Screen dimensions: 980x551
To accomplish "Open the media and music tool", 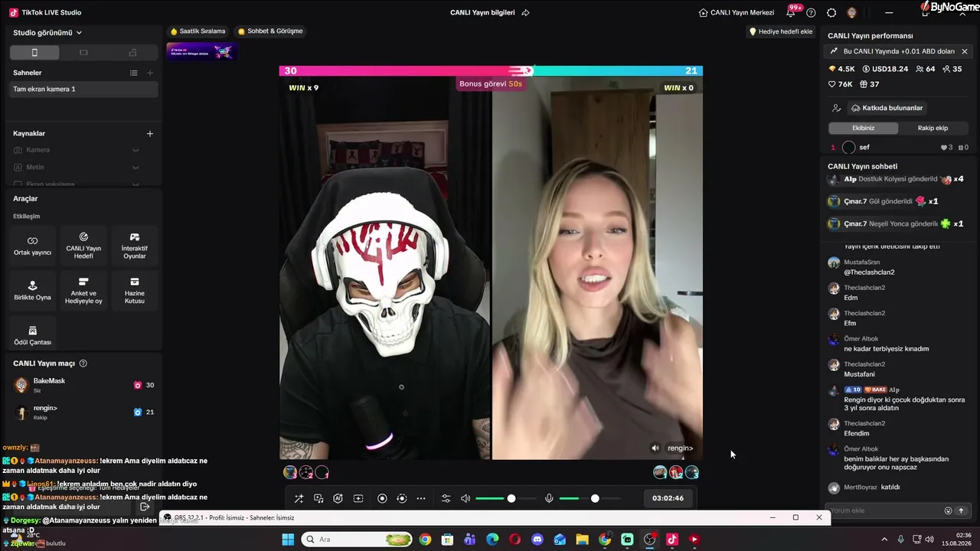I will point(318,499).
